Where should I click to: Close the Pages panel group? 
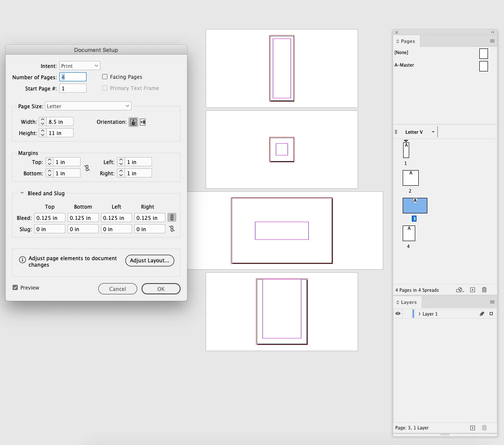397,32
